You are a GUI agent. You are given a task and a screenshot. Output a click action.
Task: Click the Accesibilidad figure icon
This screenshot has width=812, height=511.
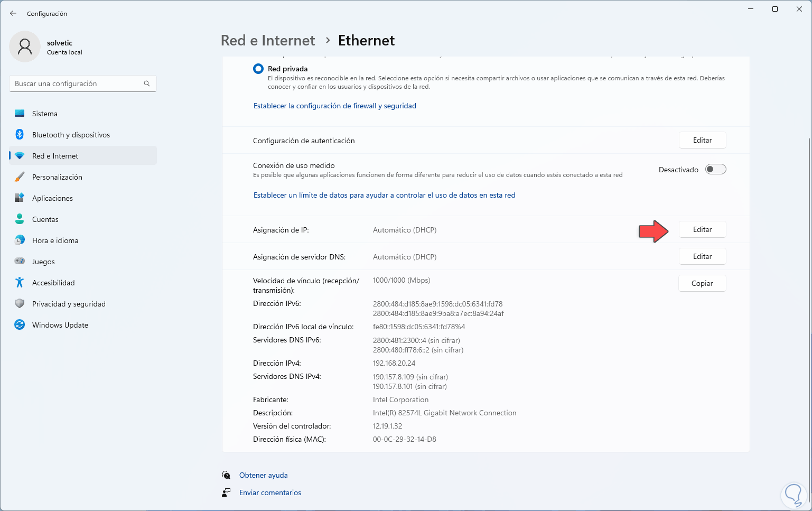(20, 283)
